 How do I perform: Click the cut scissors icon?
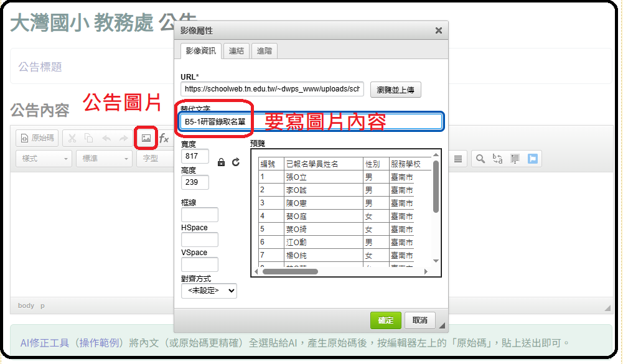pos(72,138)
